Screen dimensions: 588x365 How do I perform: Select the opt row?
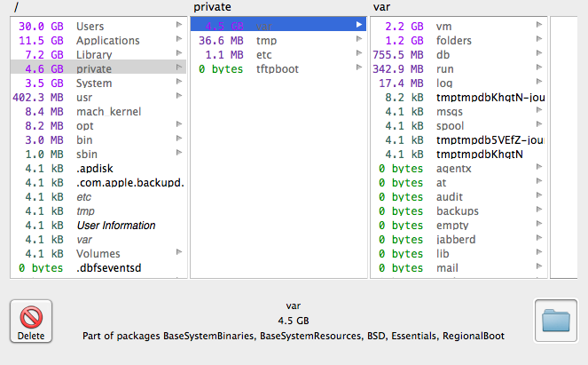[98, 126]
